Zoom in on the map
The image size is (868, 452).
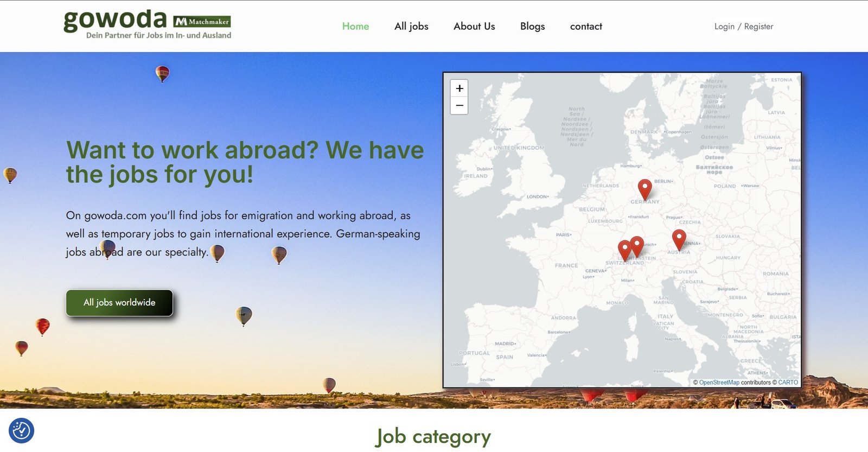pyautogui.click(x=459, y=88)
